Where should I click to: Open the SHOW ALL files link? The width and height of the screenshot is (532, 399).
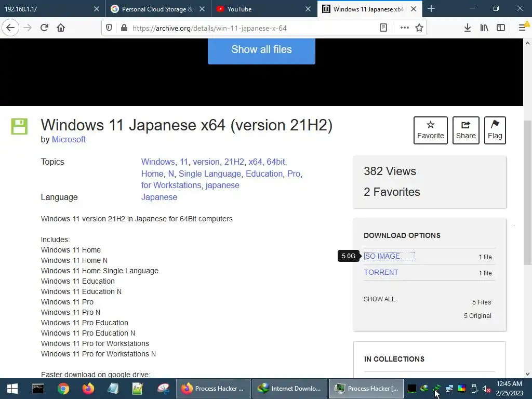[x=379, y=299]
